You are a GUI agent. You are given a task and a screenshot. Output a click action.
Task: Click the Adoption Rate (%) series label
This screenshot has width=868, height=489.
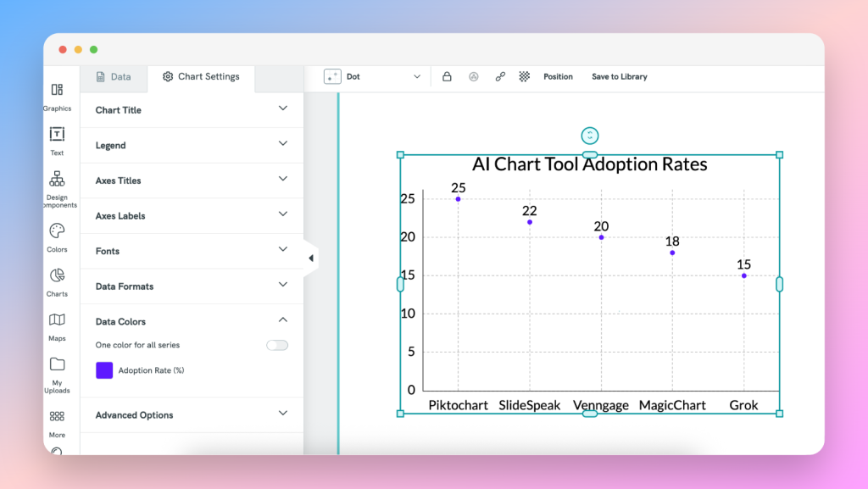click(151, 370)
